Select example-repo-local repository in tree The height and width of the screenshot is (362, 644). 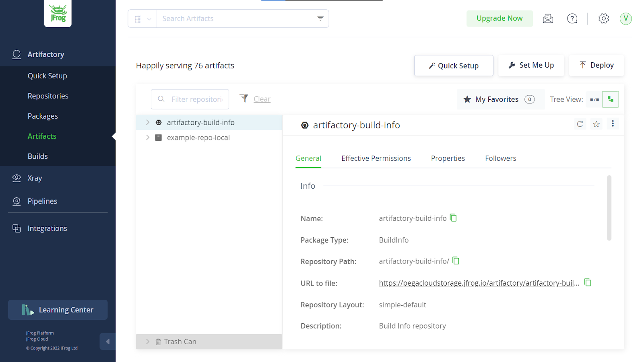point(198,138)
